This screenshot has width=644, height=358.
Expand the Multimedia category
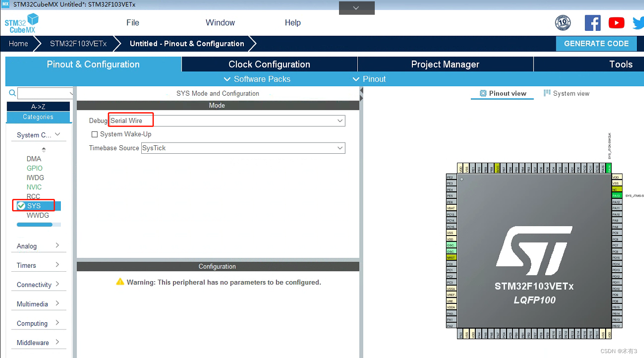(x=39, y=304)
